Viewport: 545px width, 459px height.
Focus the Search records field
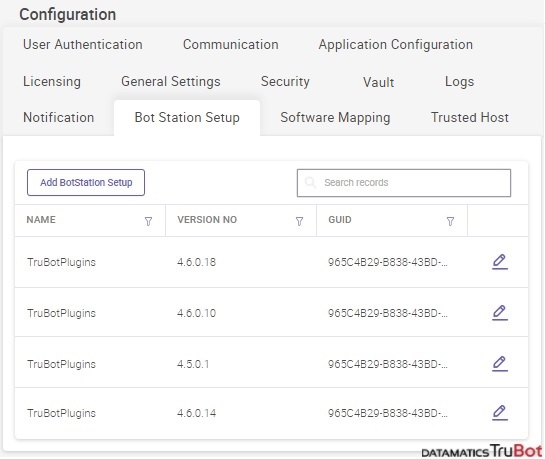click(x=404, y=183)
